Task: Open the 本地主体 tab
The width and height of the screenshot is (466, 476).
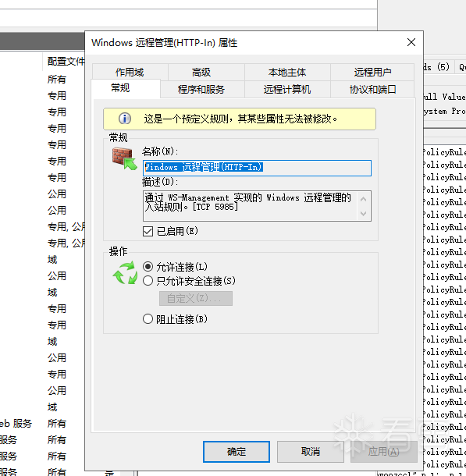Action: pyautogui.click(x=287, y=73)
